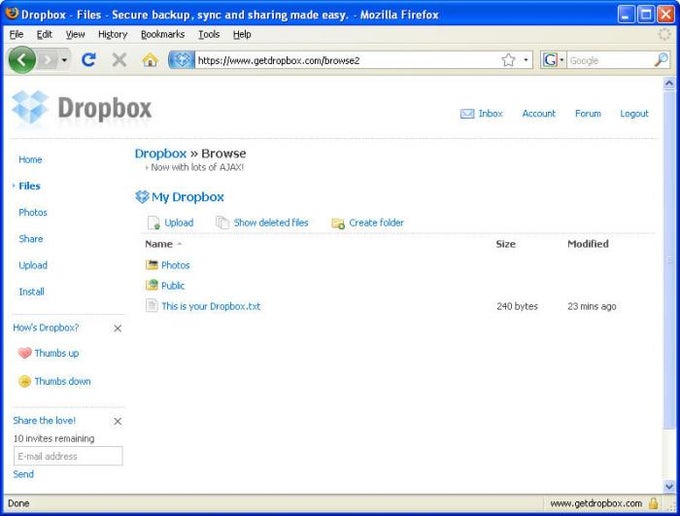Screen dimensions: 680x516
Task: Click the Thumbs up heart icon
Action: 25,353
